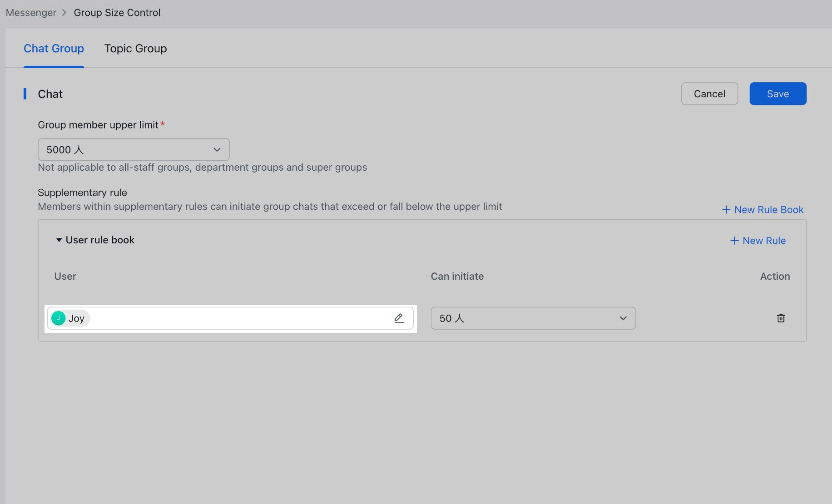Save the group size settings
The image size is (832, 504).
[778, 94]
